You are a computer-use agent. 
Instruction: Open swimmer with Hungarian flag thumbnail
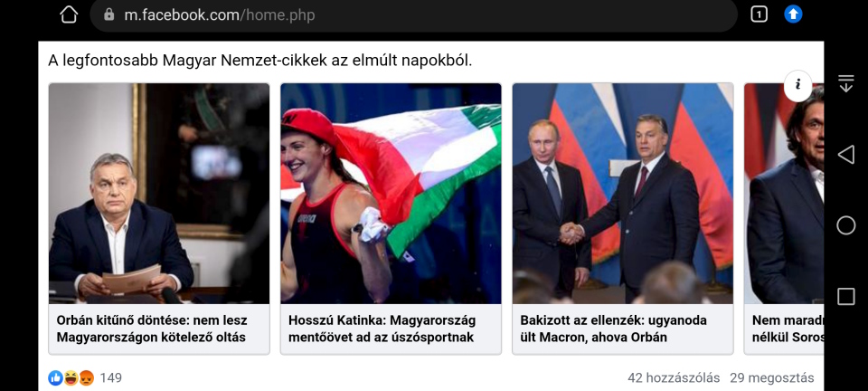(x=391, y=194)
